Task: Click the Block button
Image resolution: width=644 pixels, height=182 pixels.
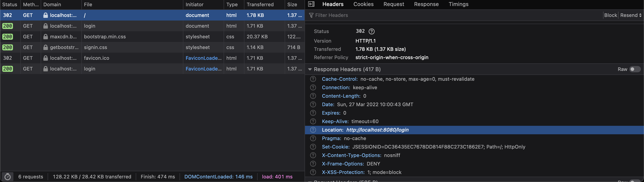Action: point(610,15)
